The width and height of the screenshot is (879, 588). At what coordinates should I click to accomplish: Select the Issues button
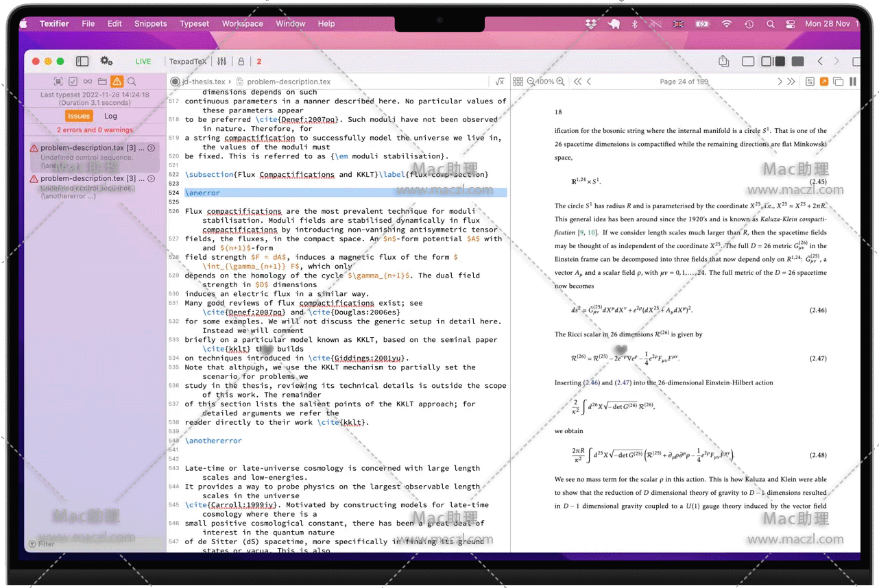(79, 116)
